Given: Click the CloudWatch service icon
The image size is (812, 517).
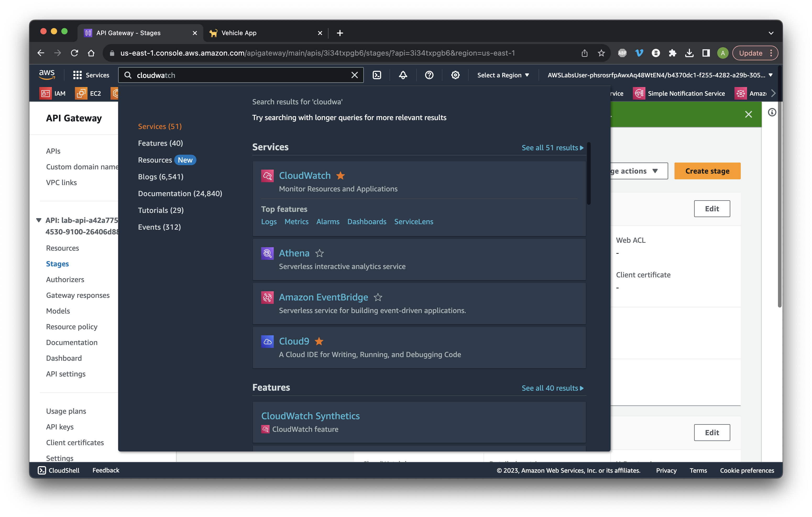Looking at the screenshot, I should click(x=267, y=176).
